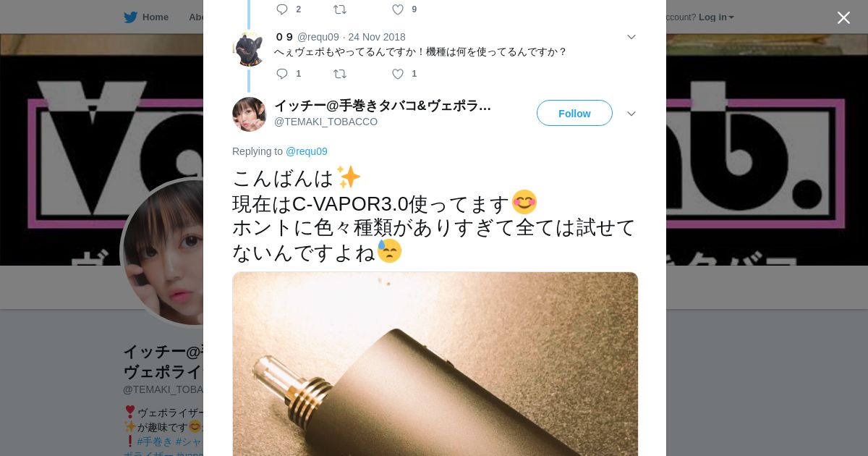Close the tweet overlay with the X icon
The image size is (868, 456).
[843, 17]
